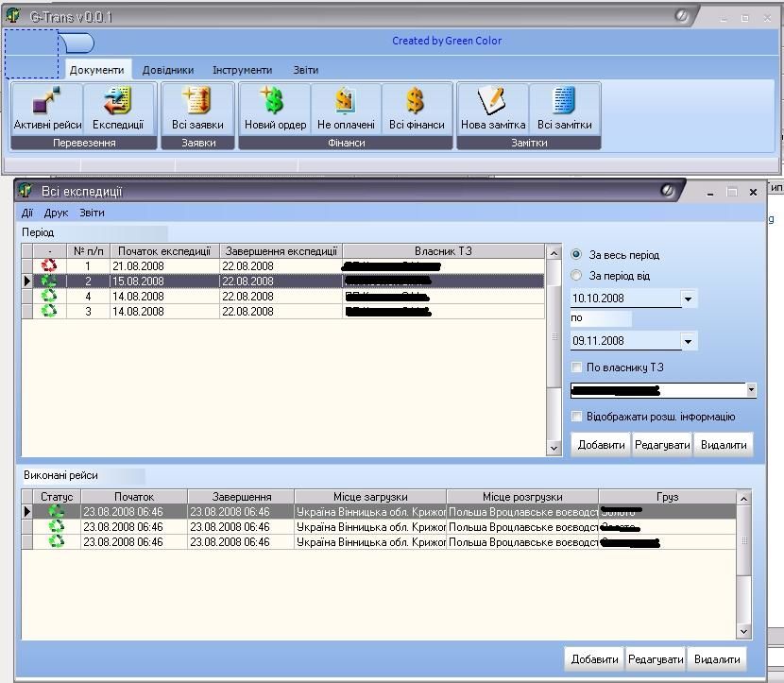
Task: Click the G-Trans application logo icon
Action: (12, 15)
